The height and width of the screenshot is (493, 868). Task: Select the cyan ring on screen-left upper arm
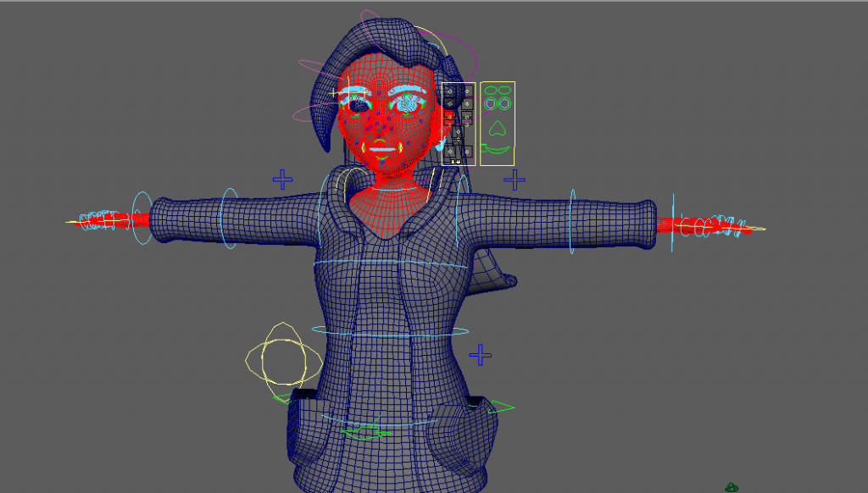[x=229, y=219]
